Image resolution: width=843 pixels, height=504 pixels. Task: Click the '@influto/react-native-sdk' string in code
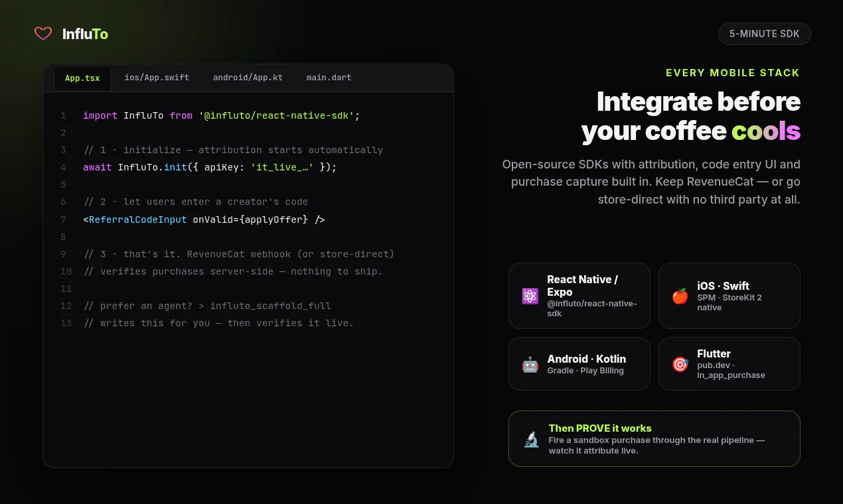coord(276,115)
